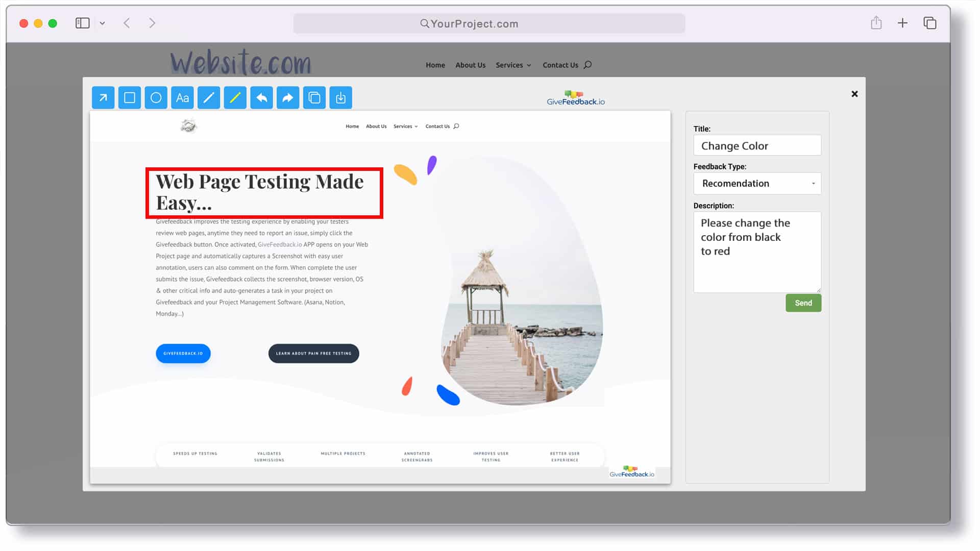Click the Description text area
The height and width of the screenshot is (551, 980).
(x=757, y=252)
